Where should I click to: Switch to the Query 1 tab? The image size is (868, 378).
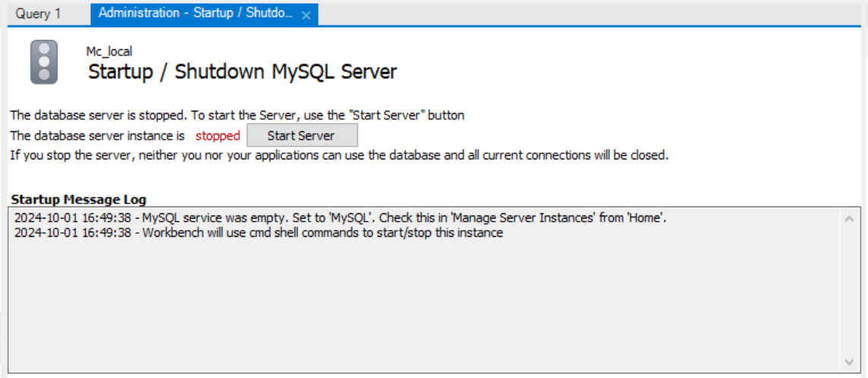pyautogui.click(x=39, y=14)
